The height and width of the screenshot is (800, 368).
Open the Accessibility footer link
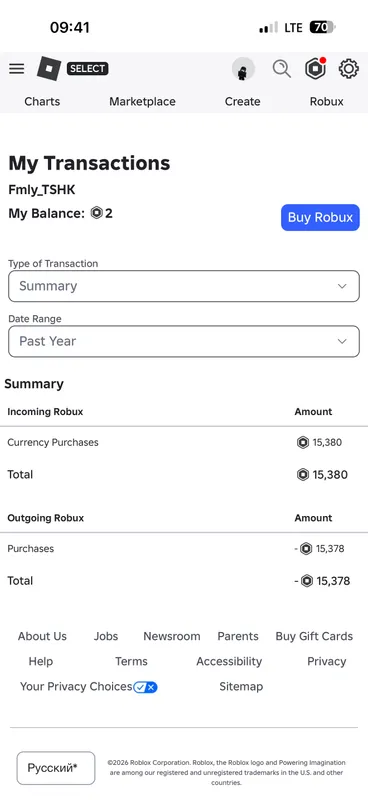229,661
